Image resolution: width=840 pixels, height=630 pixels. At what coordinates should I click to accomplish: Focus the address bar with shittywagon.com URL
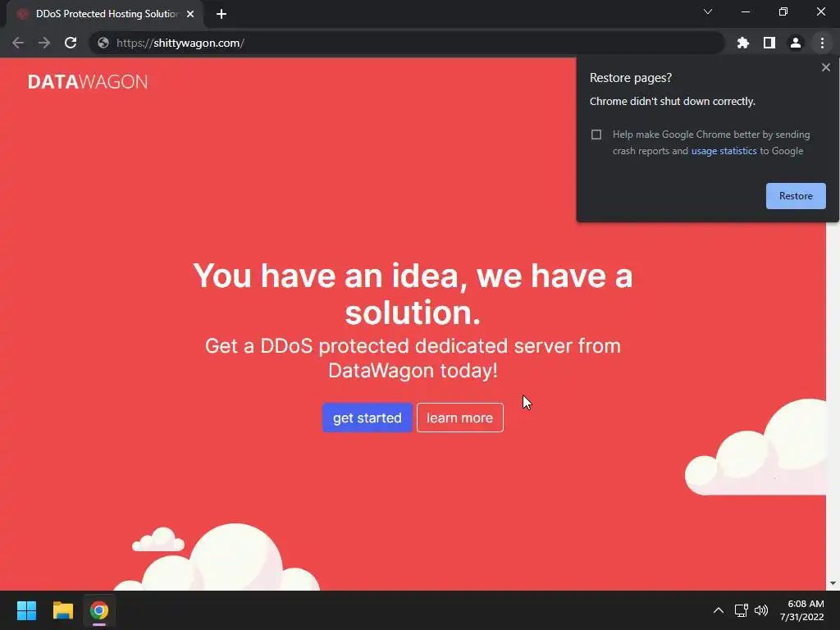pos(407,43)
